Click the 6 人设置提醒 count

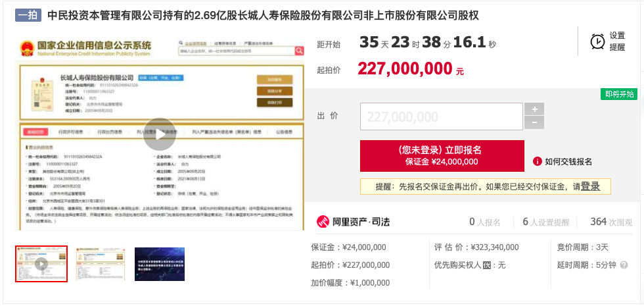click(x=546, y=222)
